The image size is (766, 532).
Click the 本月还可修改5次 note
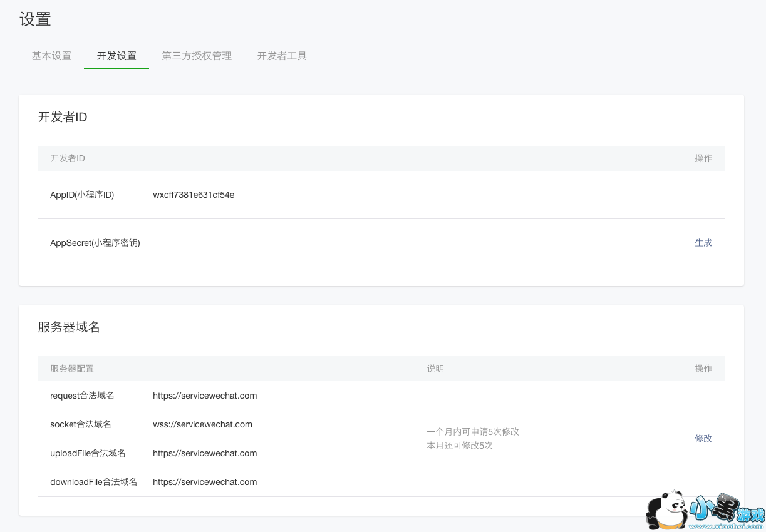pyautogui.click(x=460, y=446)
